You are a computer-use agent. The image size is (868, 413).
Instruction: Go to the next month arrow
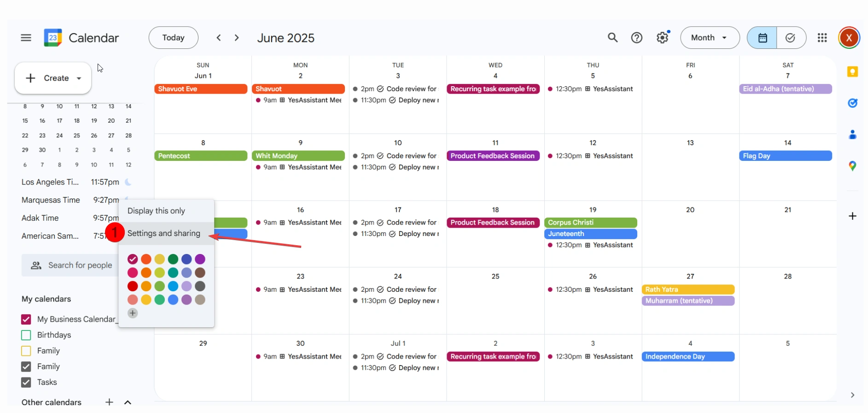[x=237, y=38]
